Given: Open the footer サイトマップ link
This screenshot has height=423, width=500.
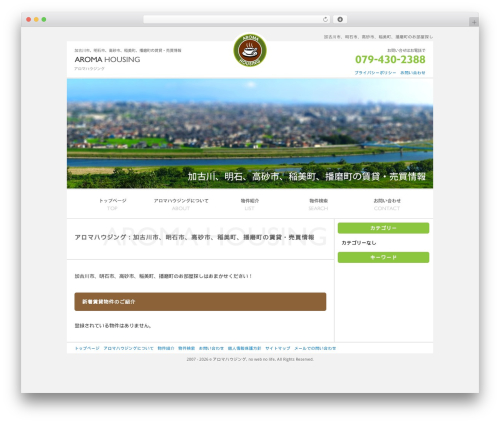Looking at the screenshot, I should pyautogui.click(x=278, y=348).
